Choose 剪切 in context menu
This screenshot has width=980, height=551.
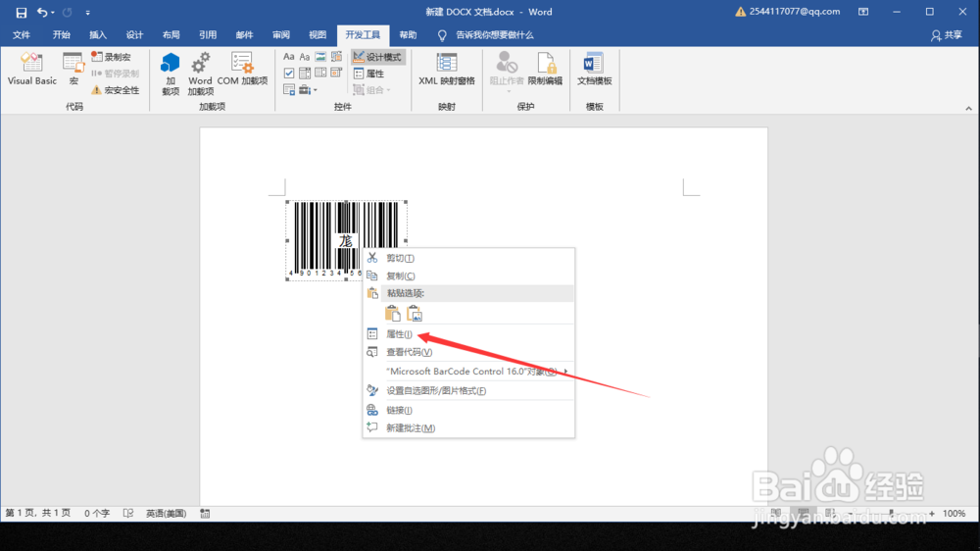click(x=468, y=258)
